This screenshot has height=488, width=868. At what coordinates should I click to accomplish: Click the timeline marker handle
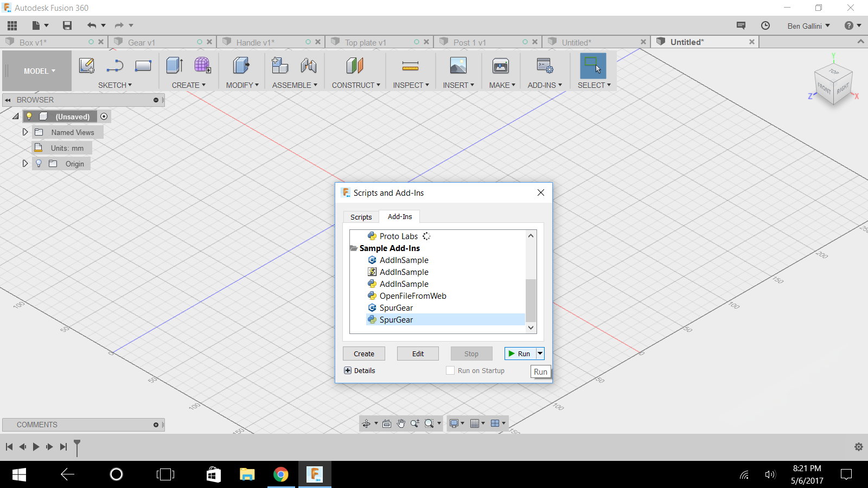coord(77,447)
